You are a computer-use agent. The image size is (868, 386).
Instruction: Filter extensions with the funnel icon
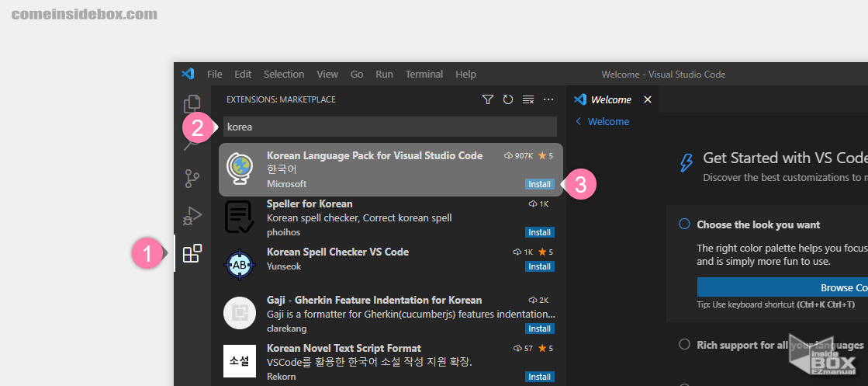488,100
